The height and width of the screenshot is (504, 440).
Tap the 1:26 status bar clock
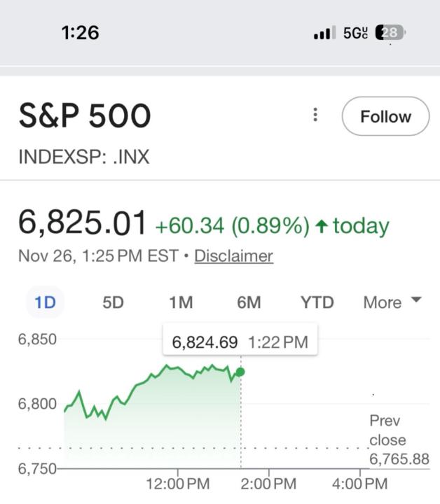tap(80, 33)
